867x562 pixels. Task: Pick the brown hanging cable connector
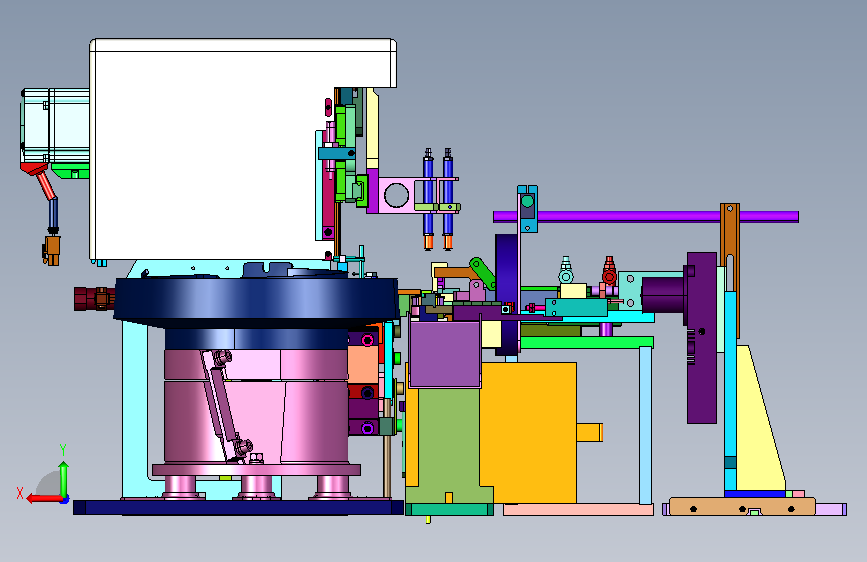(52, 251)
